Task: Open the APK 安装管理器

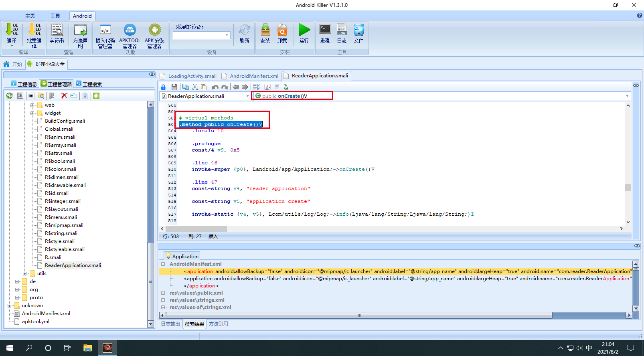Action: tap(155, 30)
